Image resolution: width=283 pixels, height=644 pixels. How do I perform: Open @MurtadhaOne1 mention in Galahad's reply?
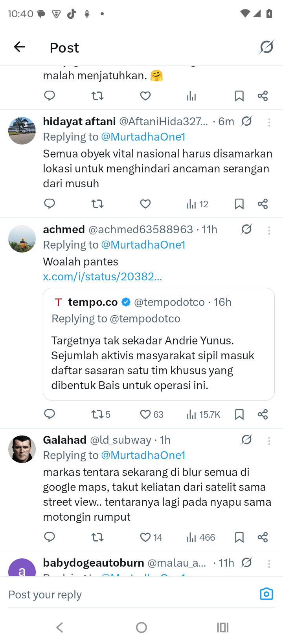[143, 455]
